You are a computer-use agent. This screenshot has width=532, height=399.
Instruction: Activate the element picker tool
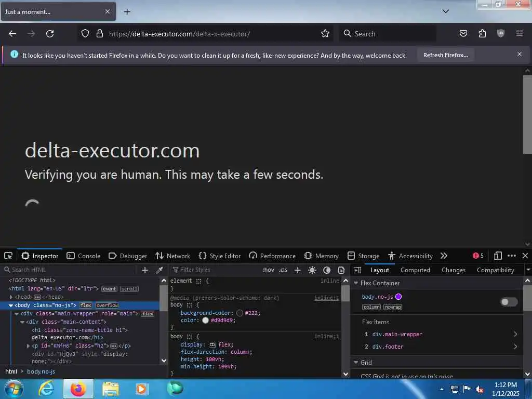[8, 256]
